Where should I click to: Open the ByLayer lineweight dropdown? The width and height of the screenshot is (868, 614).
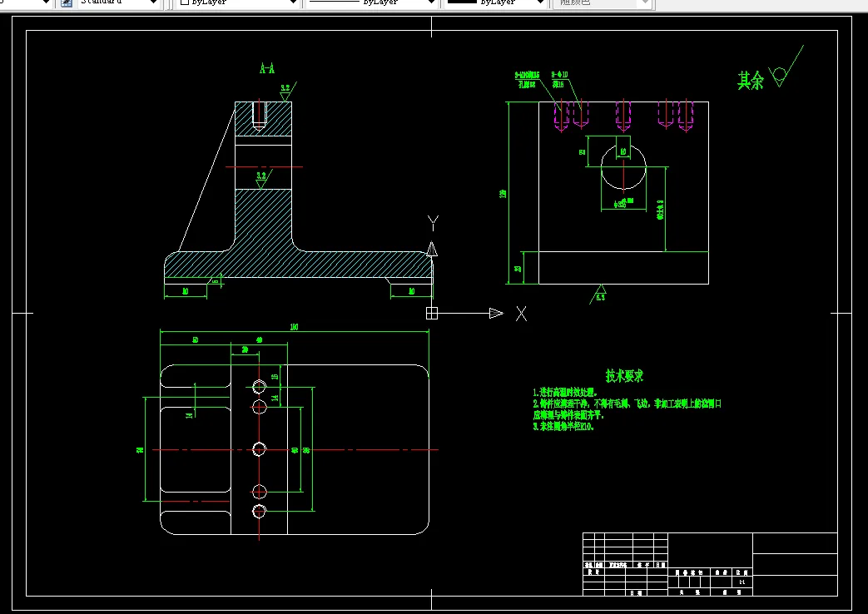(x=496, y=2)
